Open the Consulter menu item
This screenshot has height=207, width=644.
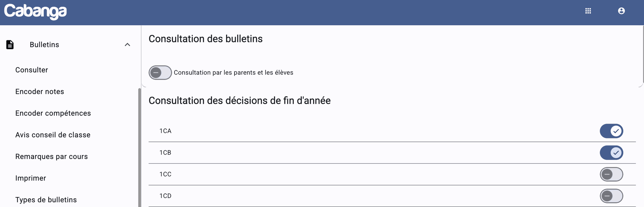point(32,70)
